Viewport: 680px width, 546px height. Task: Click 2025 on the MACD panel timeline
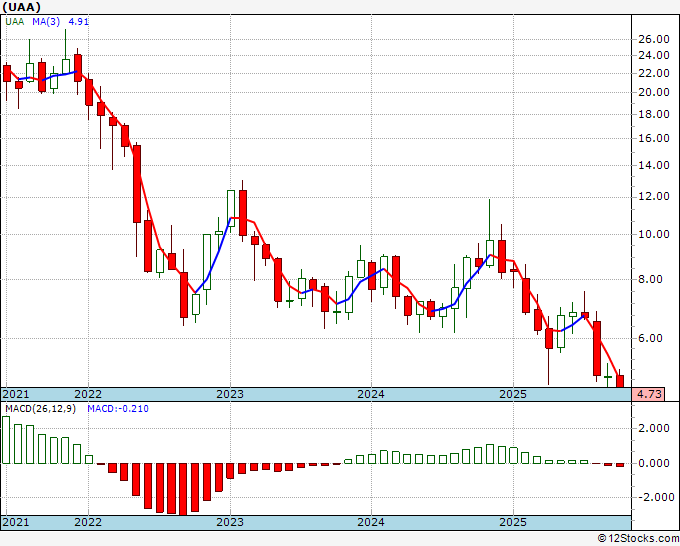513,522
